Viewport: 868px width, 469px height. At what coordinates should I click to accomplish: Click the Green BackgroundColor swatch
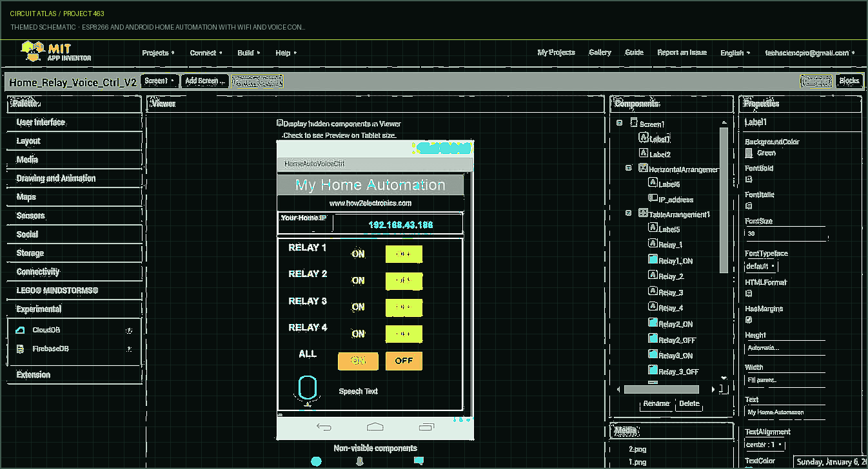[x=749, y=153]
